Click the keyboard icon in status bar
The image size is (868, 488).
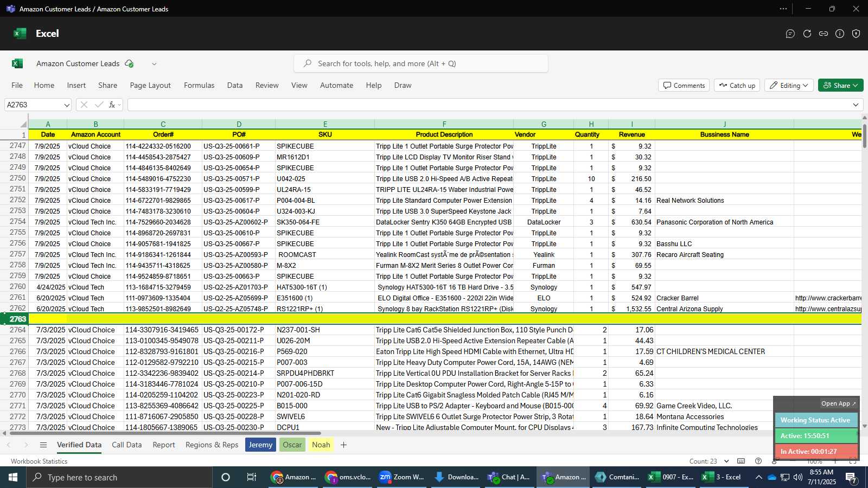coord(741,461)
